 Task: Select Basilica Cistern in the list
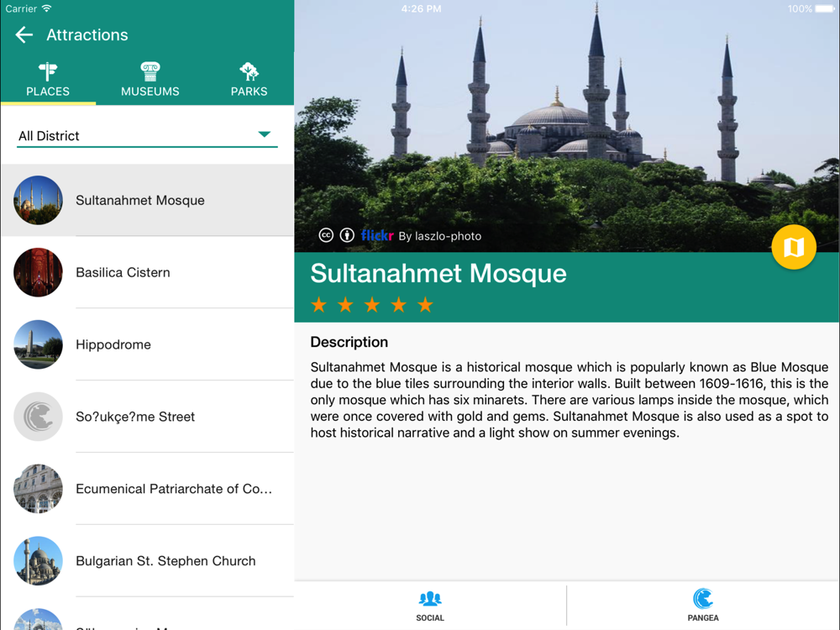coord(147,272)
